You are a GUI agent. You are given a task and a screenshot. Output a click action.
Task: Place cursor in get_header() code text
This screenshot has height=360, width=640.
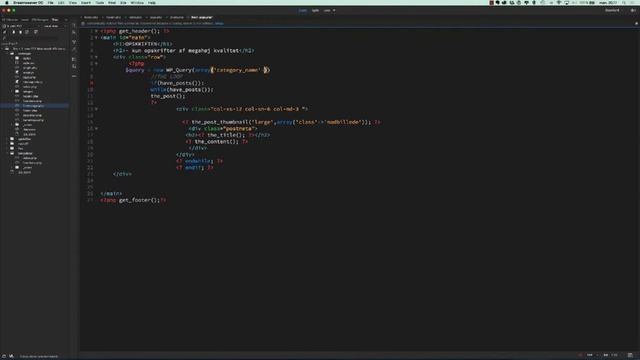click(x=139, y=31)
